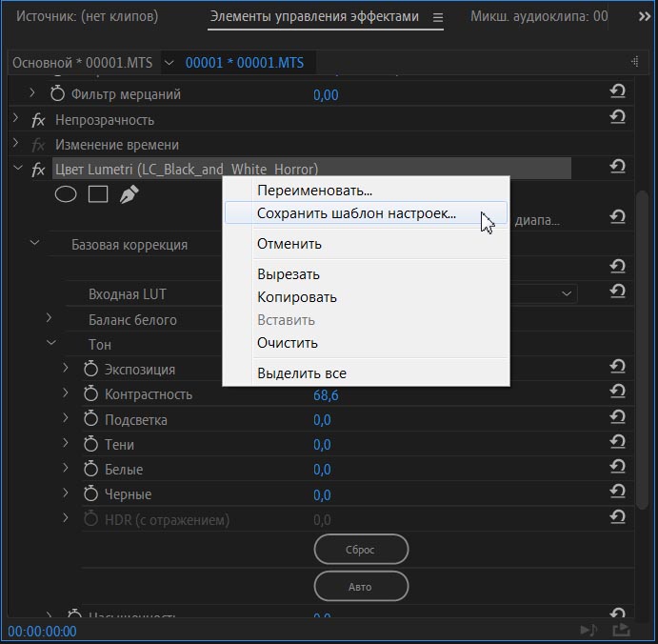
Task: Reset the Тени parameter
Action: tap(618, 441)
